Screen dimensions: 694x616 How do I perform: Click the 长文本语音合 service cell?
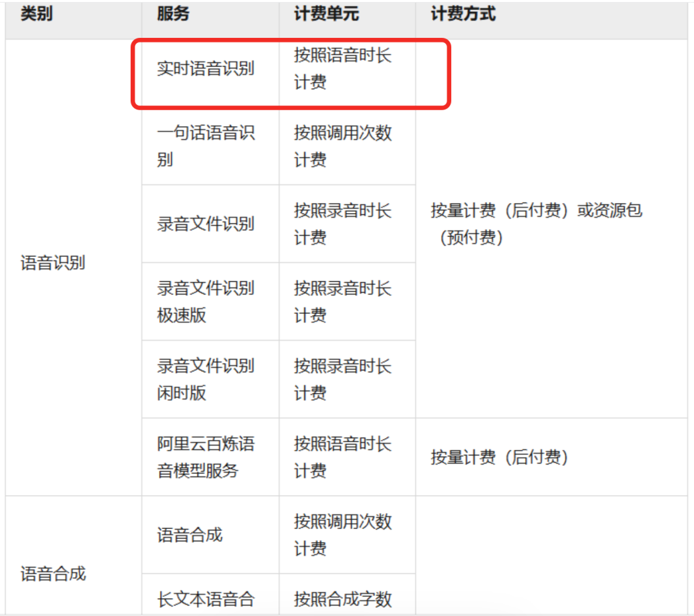(206, 599)
